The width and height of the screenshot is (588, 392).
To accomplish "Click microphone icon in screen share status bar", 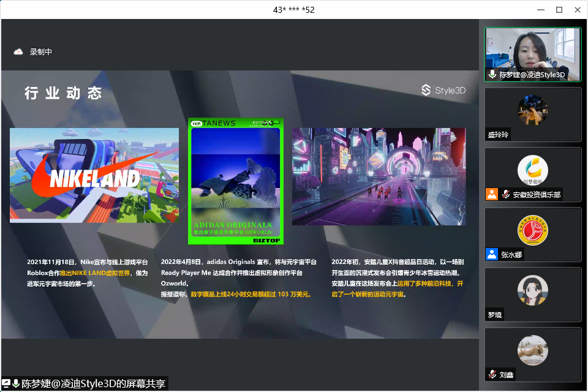I will 16,383.
